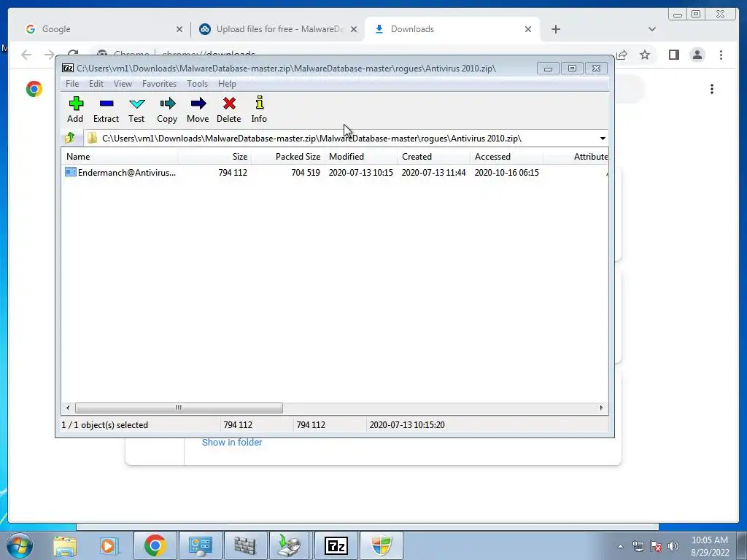
Task: Close the Upload files for free tab
Action: click(354, 29)
